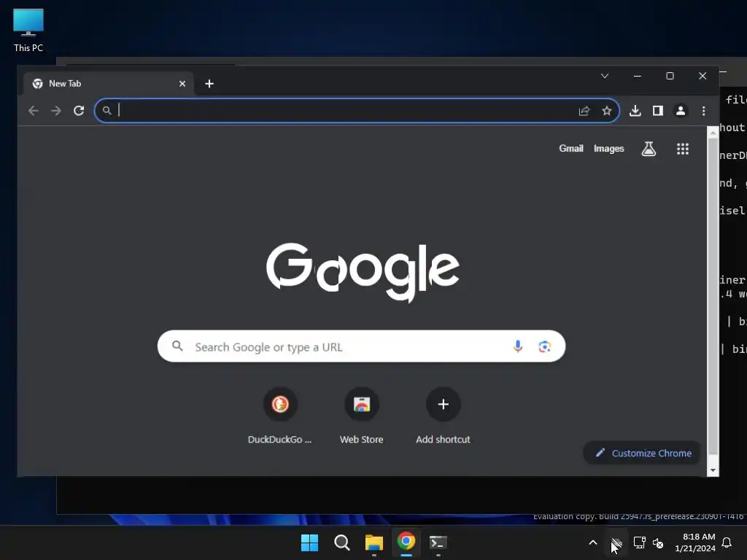
Task: Open the Chrome profile avatar menu
Action: point(681,111)
